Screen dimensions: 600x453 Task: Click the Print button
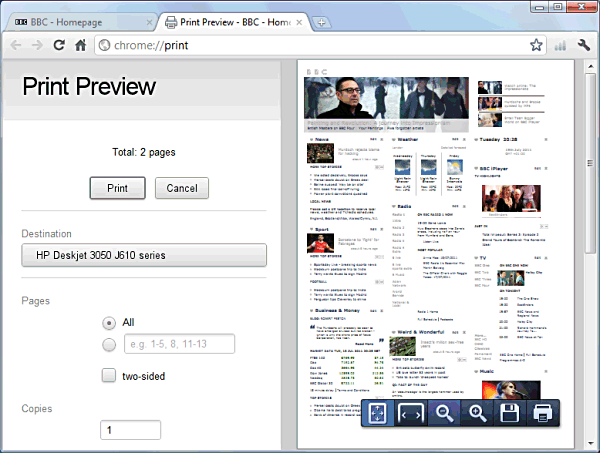[x=117, y=188]
